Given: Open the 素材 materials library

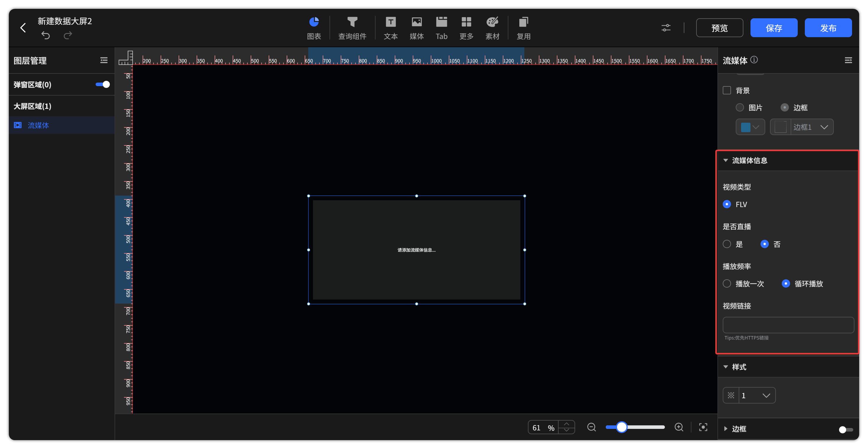Looking at the screenshot, I should (492, 28).
